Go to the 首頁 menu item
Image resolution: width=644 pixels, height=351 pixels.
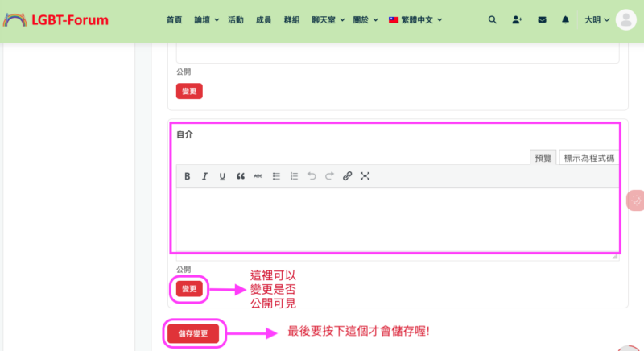pos(174,19)
